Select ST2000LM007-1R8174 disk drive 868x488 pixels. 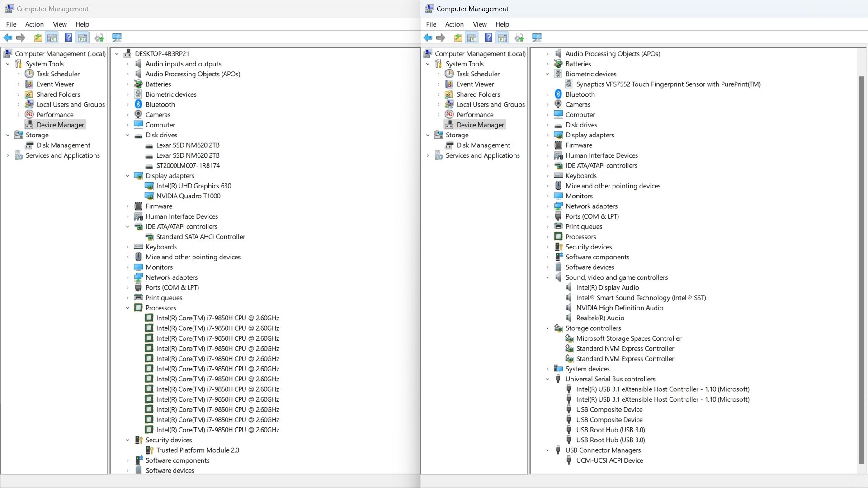point(188,166)
